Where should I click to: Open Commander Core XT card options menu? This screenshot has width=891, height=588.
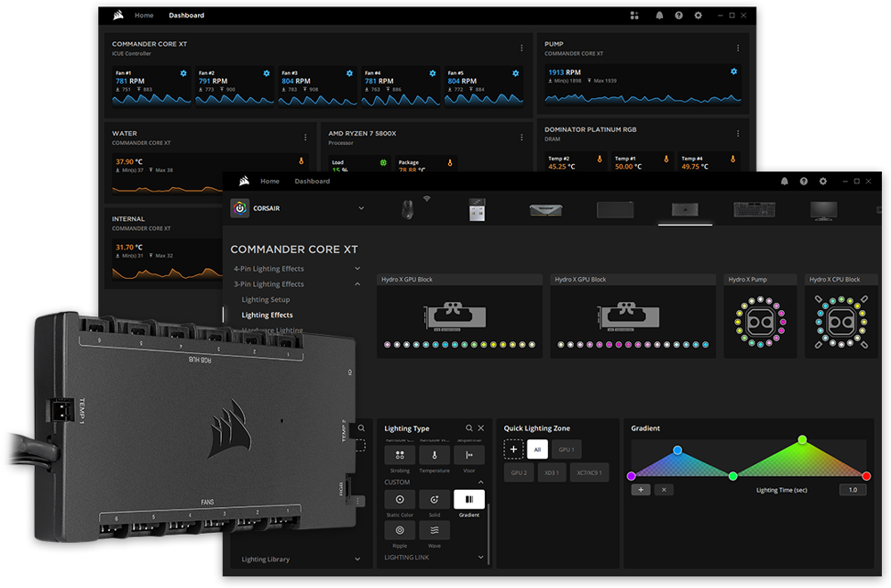[521, 48]
